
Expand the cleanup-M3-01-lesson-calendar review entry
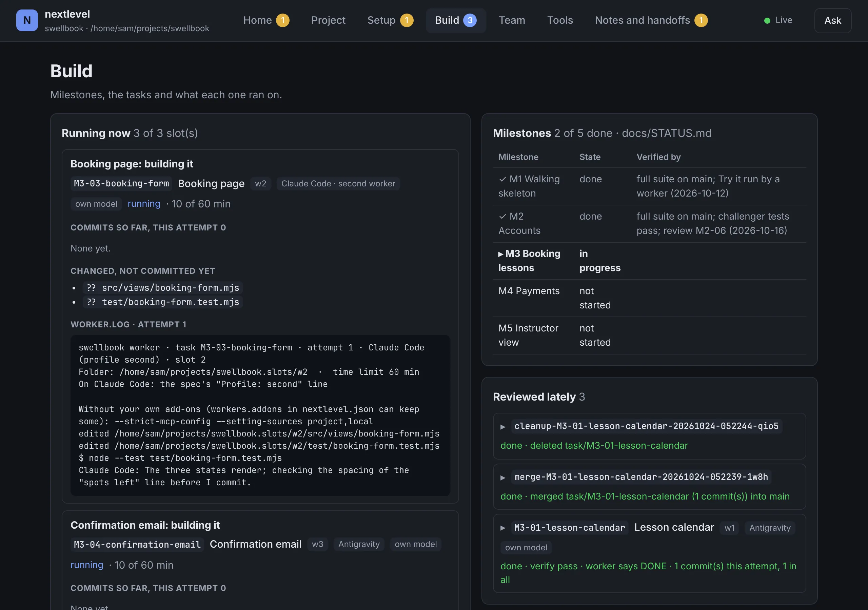(x=503, y=427)
